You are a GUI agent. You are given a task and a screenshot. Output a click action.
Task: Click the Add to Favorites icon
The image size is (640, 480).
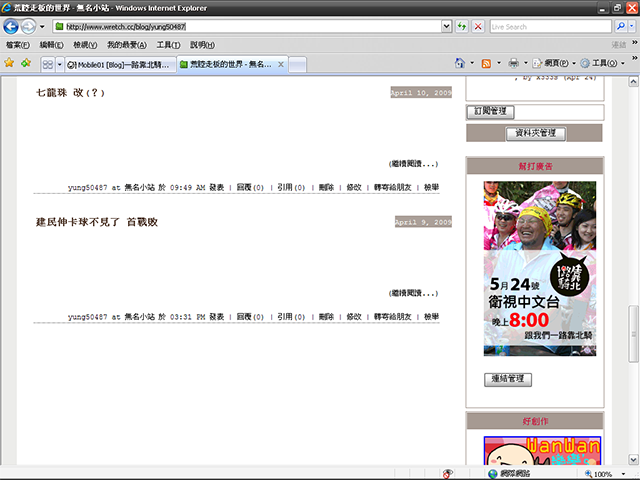26,63
